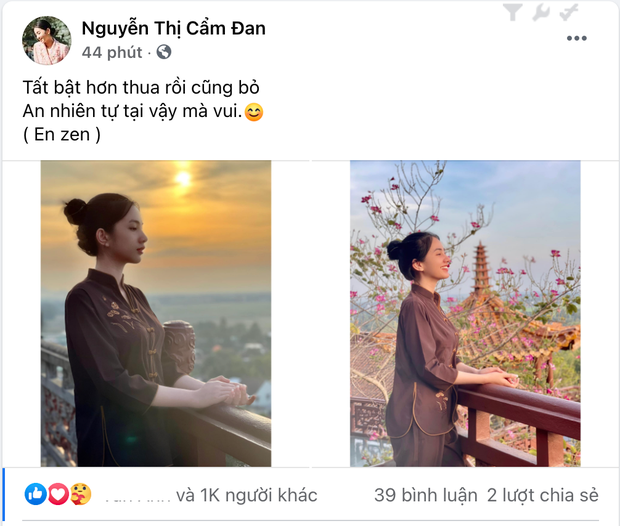View the 39 bình luận comments
620x526 pixels.
pyautogui.click(x=425, y=495)
